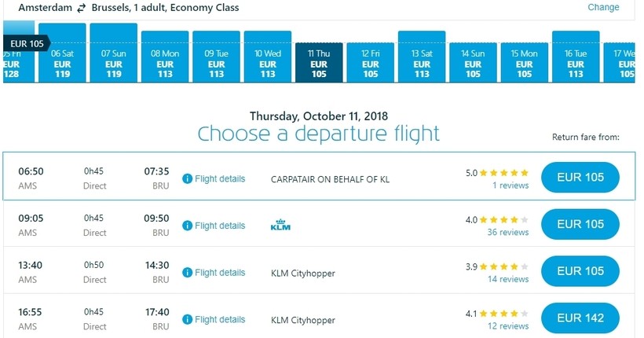Image resolution: width=644 pixels, height=338 pixels.
Task: Click info icon for 13:40 flight
Action: click(x=187, y=273)
